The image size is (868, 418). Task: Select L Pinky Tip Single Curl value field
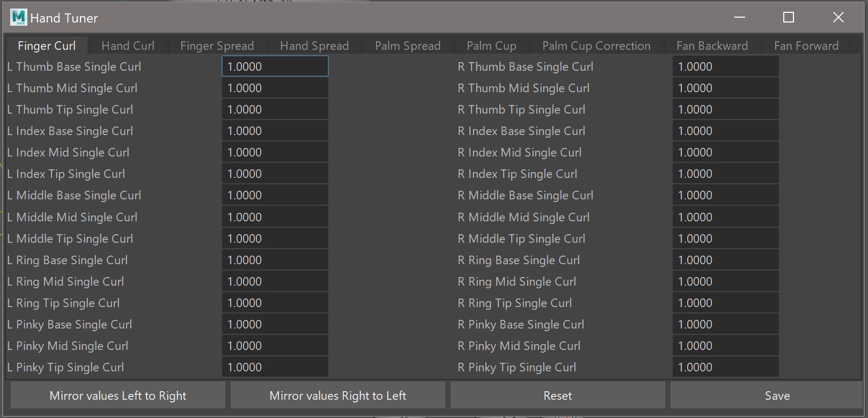(x=275, y=367)
